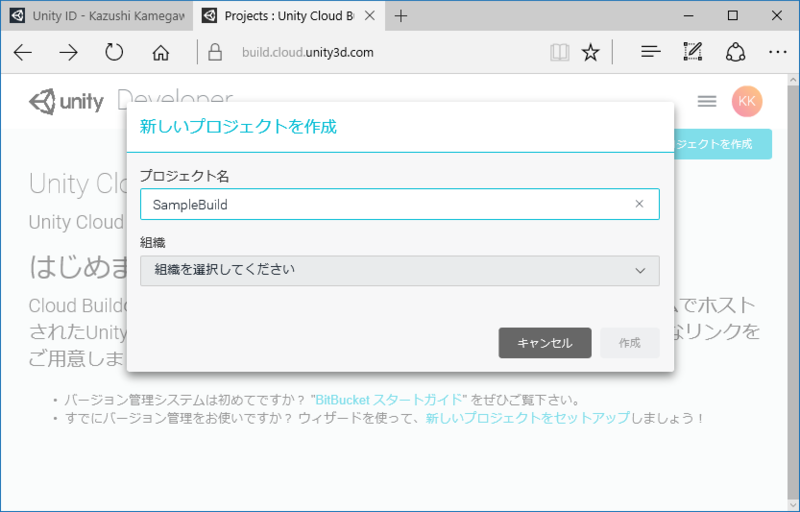Click the padlock site security icon
The image size is (800, 512).
pyautogui.click(x=215, y=52)
